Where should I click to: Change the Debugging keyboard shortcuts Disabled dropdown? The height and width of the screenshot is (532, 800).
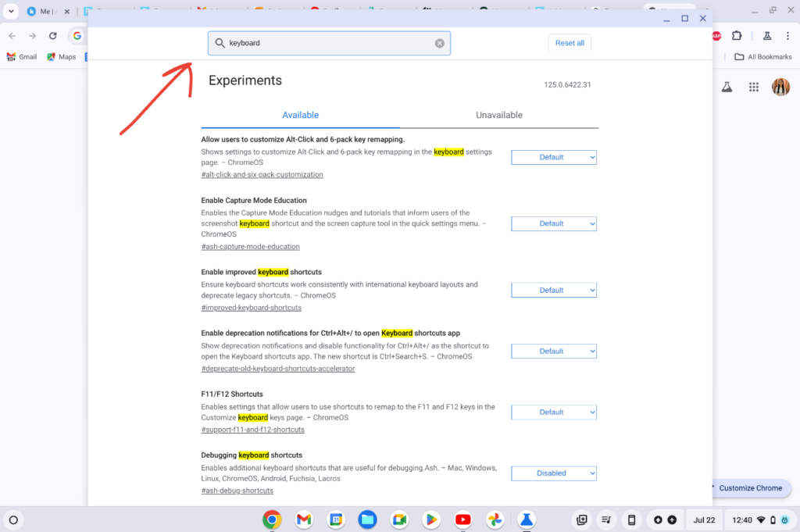pos(553,473)
